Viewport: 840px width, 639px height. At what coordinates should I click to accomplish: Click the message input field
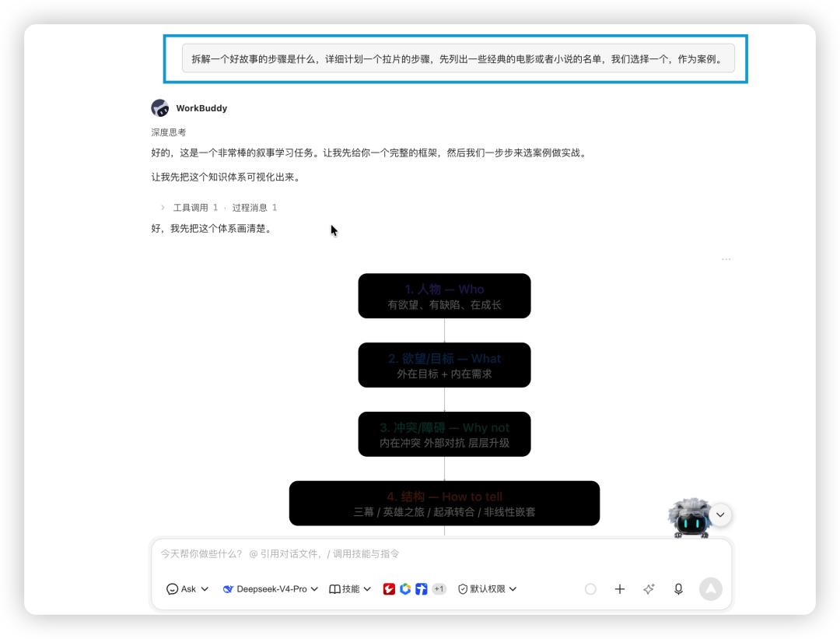point(441,553)
